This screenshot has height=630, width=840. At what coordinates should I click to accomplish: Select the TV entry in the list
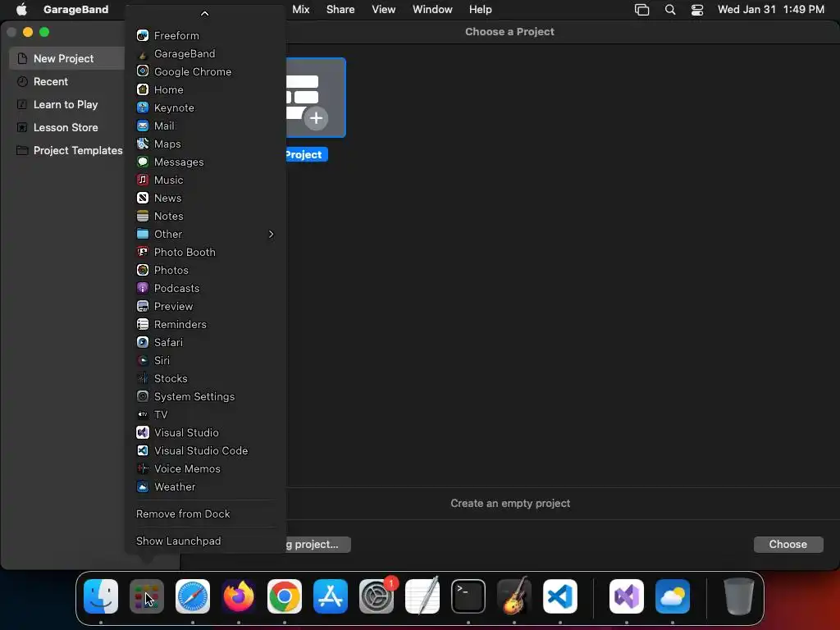[x=205, y=414]
